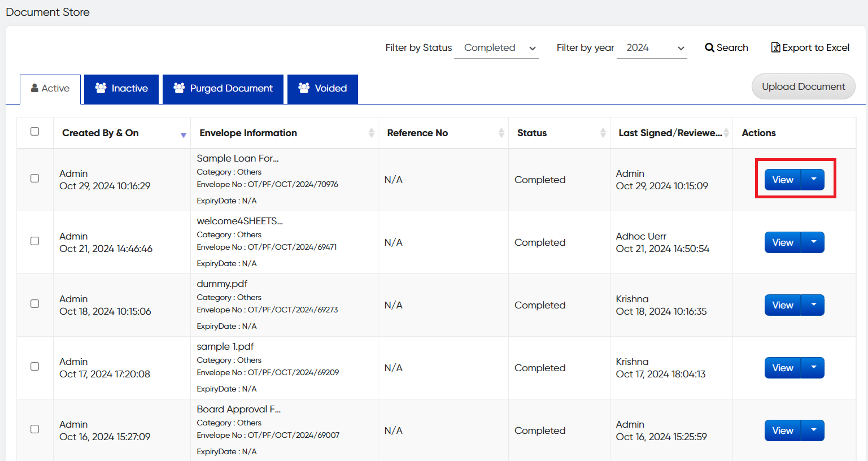Open the Voided tab
The height and width of the screenshot is (461, 868).
[x=322, y=89]
